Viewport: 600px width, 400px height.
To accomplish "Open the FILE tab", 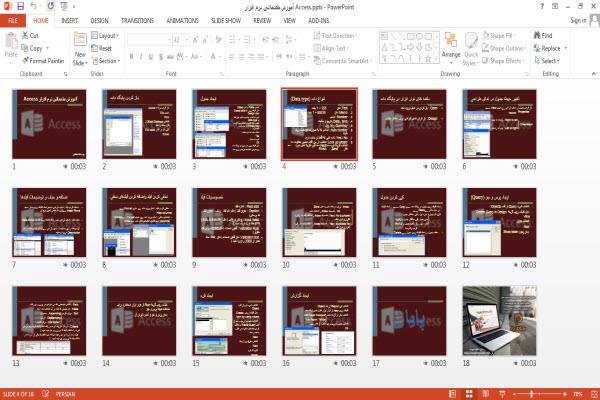I will click(13, 21).
